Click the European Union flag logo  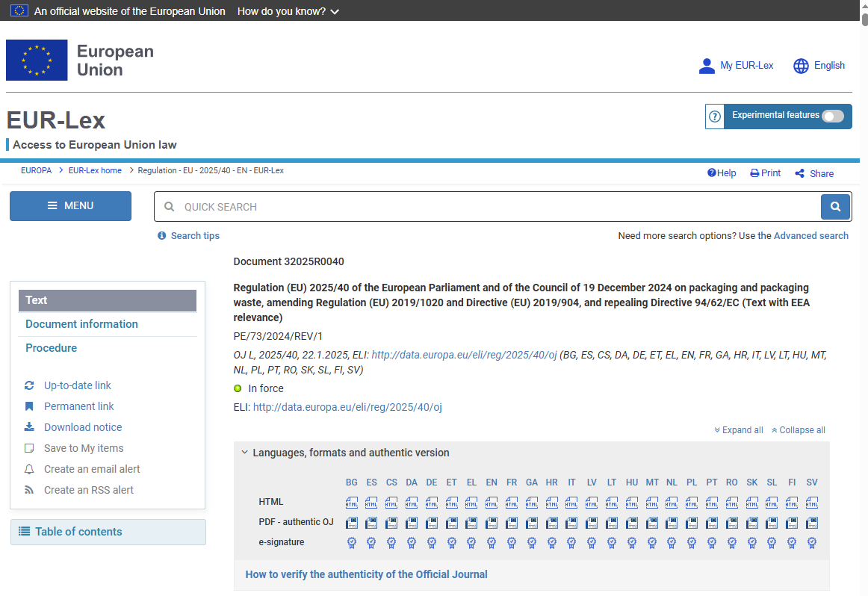click(37, 60)
